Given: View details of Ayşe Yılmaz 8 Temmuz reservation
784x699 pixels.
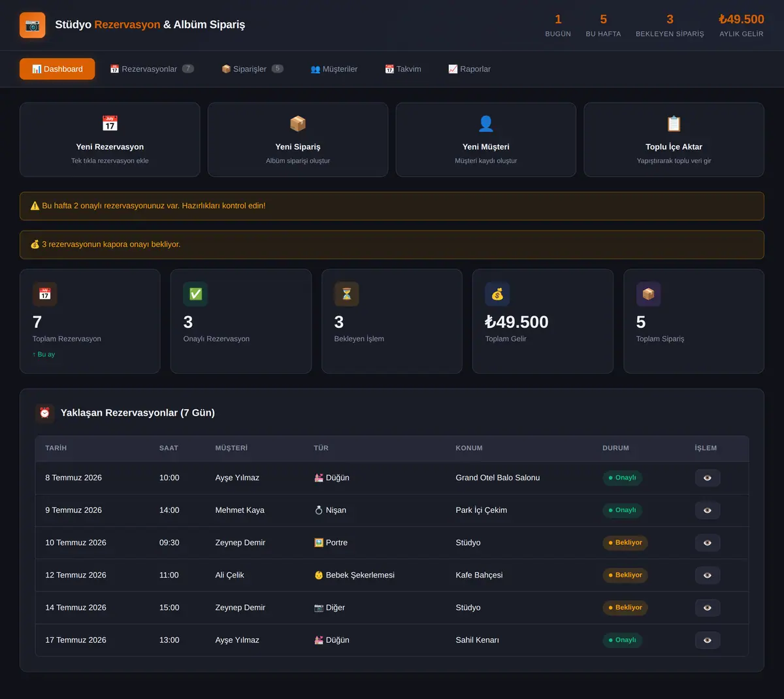Looking at the screenshot, I should [x=708, y=478].
